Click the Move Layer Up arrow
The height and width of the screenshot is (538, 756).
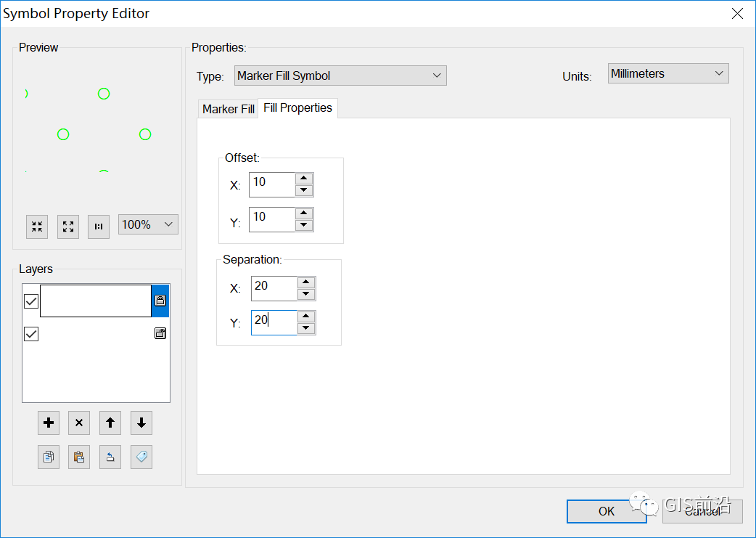tap(110, 423)
